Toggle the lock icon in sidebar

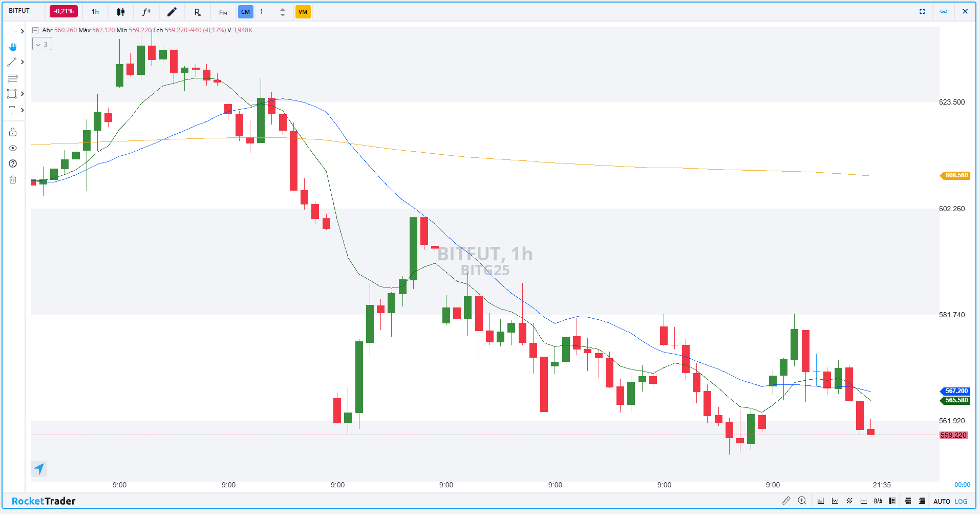(13, 132)
